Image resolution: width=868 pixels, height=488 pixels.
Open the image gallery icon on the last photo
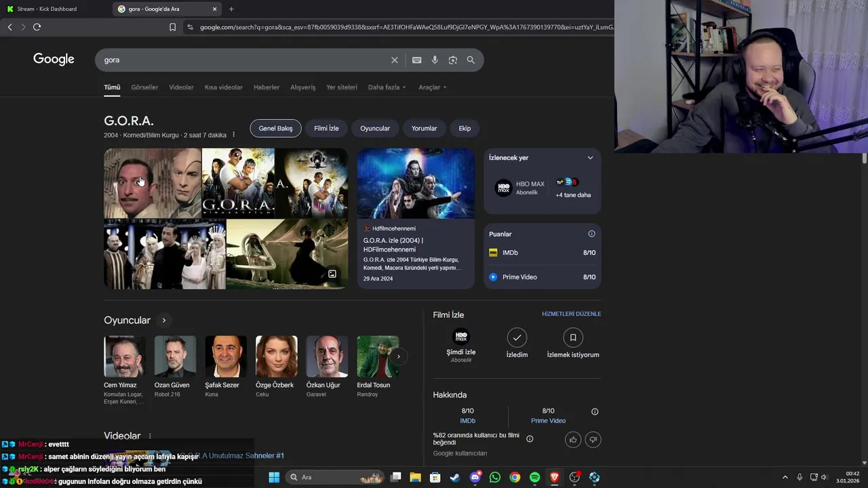332,274
